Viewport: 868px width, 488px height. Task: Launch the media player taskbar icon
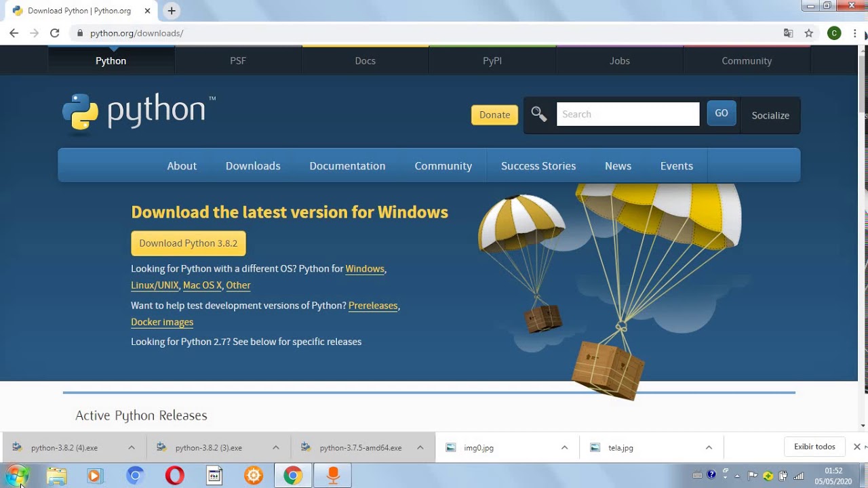pyautogui.click(x=95, y=476)
